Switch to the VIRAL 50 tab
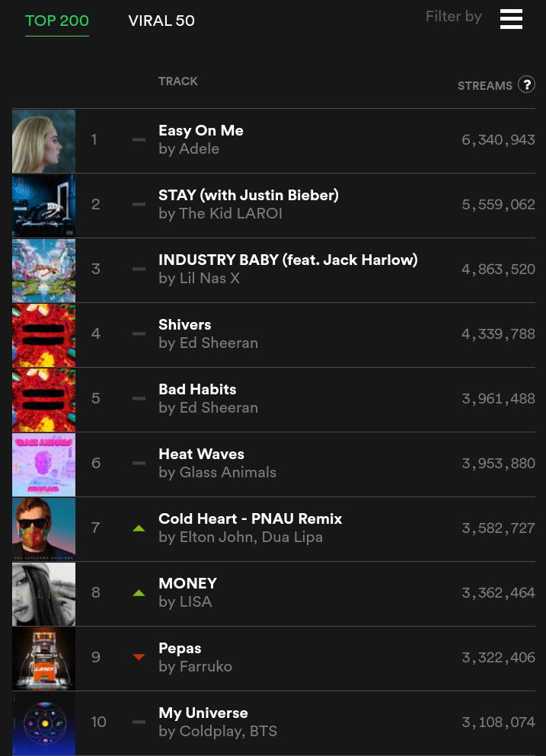The height and width of the screenshot is (756, 546). (x=161, y=21)
